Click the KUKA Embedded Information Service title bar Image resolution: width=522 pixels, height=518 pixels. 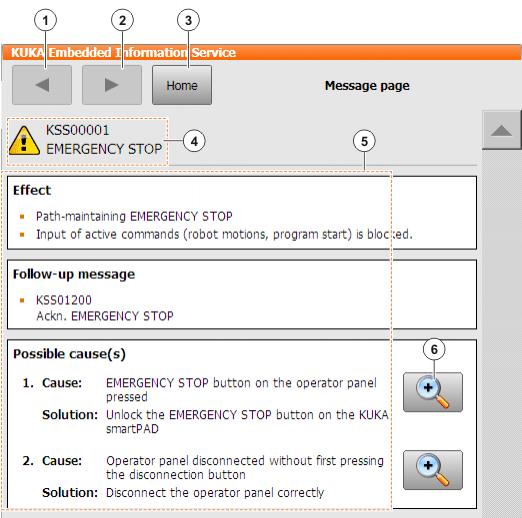[261, 52]
